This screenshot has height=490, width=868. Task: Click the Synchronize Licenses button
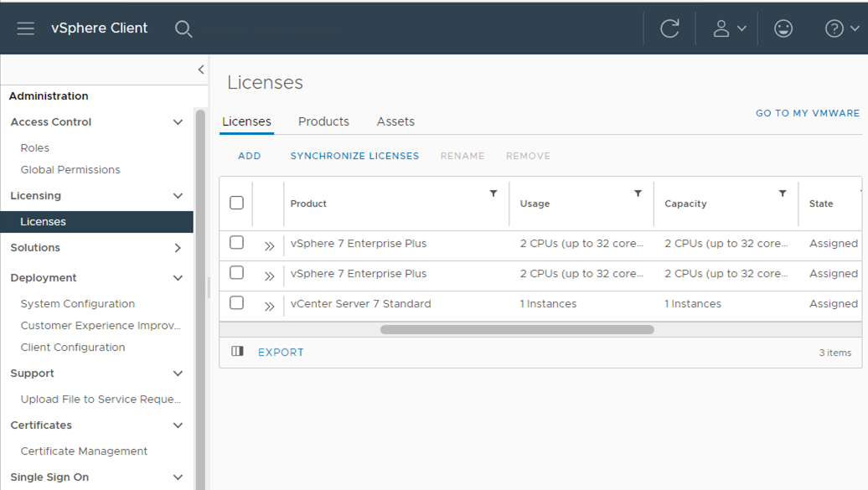pos(354,156)
